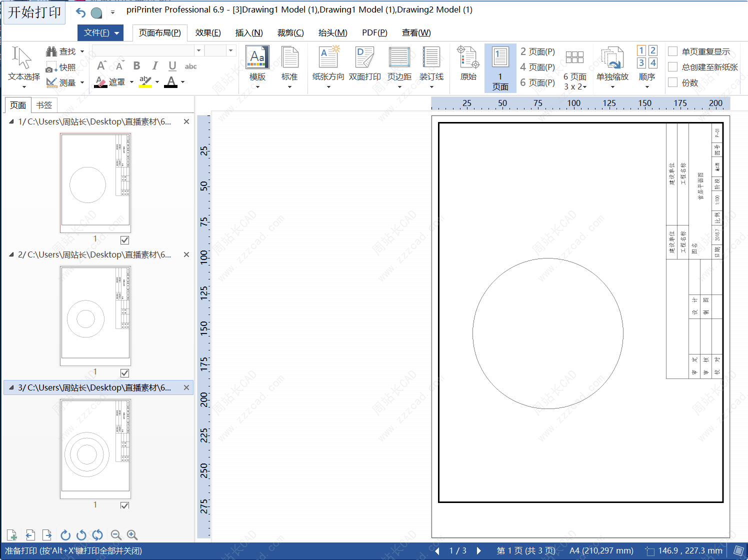The image size is (748, 560).
Task: Select the 双面打印 duplex printing icon
Action: tap(364, 58)
